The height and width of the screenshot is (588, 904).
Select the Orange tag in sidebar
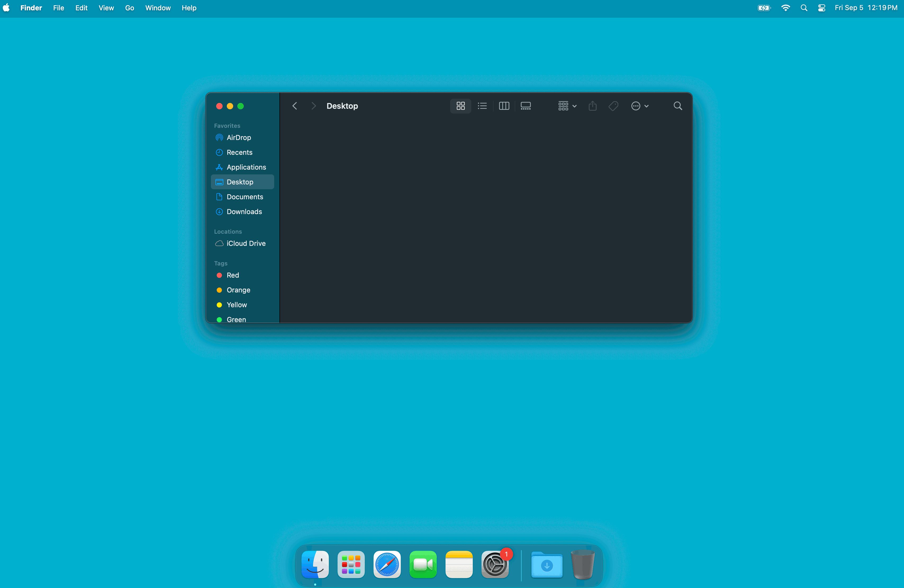tap(238, 290)
